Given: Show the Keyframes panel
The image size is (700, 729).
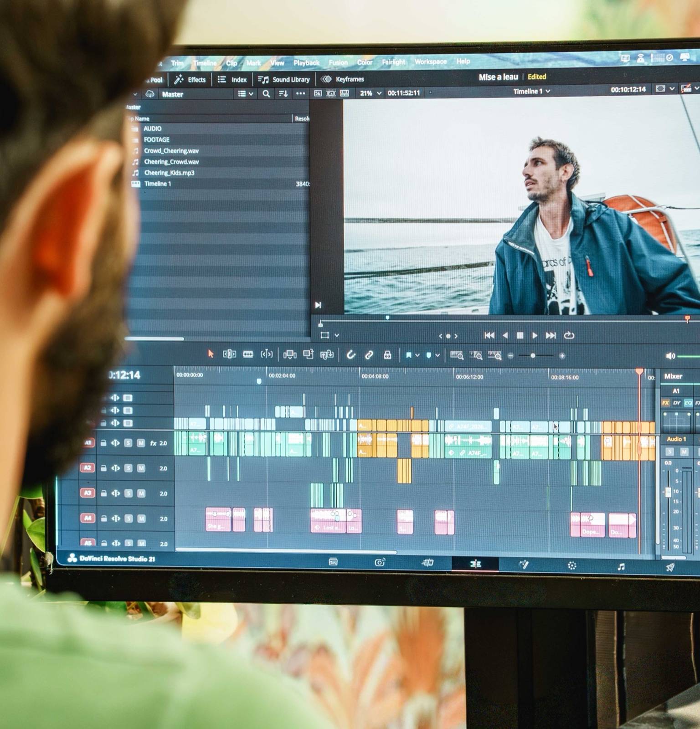Looking at the screenshot, I should click(342, 79).
